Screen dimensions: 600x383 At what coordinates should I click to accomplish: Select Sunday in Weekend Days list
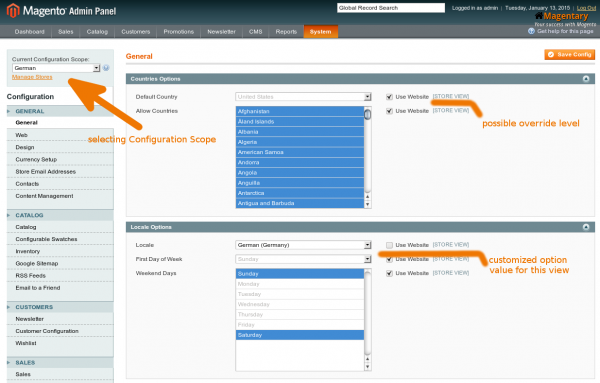click(x=300, y=274)
